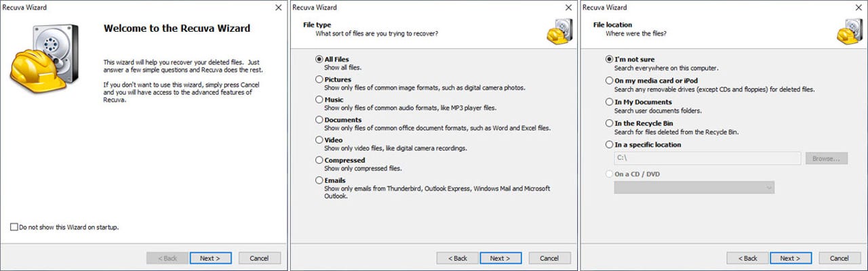Screen dimensions: 868x271
Task: Click the C:\ location path field
Action: coord(707,158)
